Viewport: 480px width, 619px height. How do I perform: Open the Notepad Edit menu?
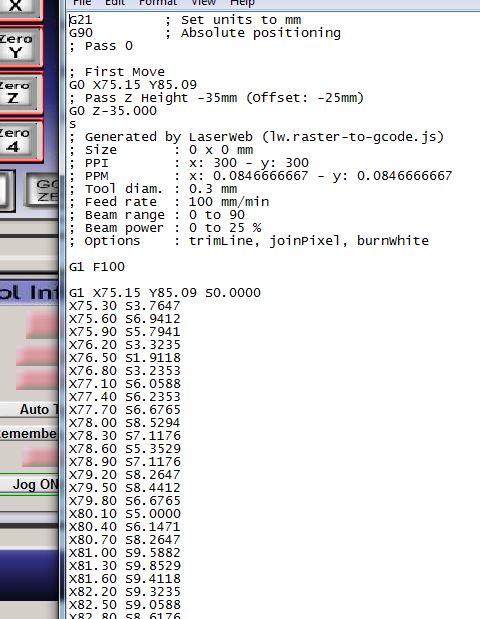coord(115,3)
